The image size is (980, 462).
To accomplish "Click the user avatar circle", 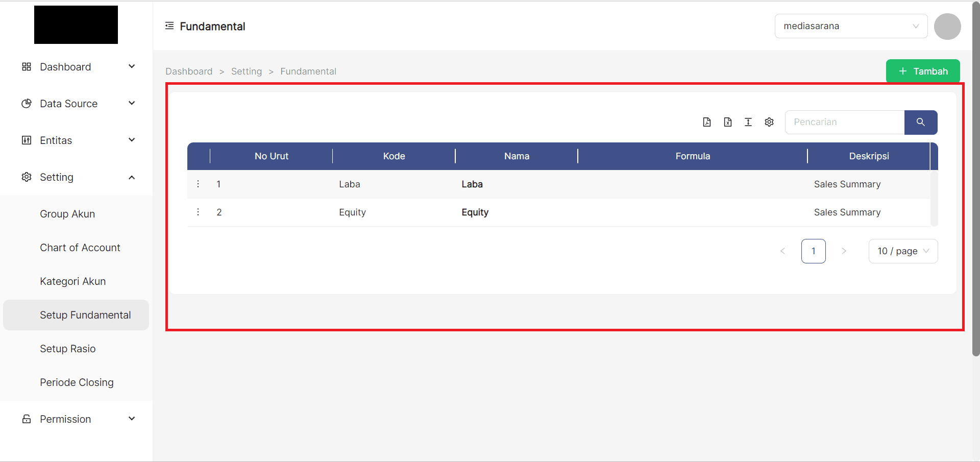I will click(947, 27).
